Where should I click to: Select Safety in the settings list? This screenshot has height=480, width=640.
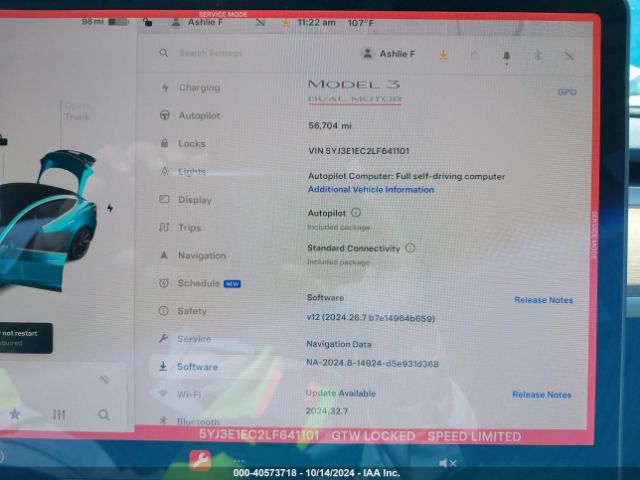(183, 311)
